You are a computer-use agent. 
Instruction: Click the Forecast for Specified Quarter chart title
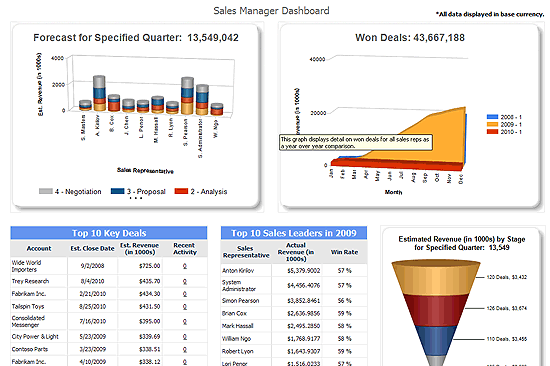[136, 38]
